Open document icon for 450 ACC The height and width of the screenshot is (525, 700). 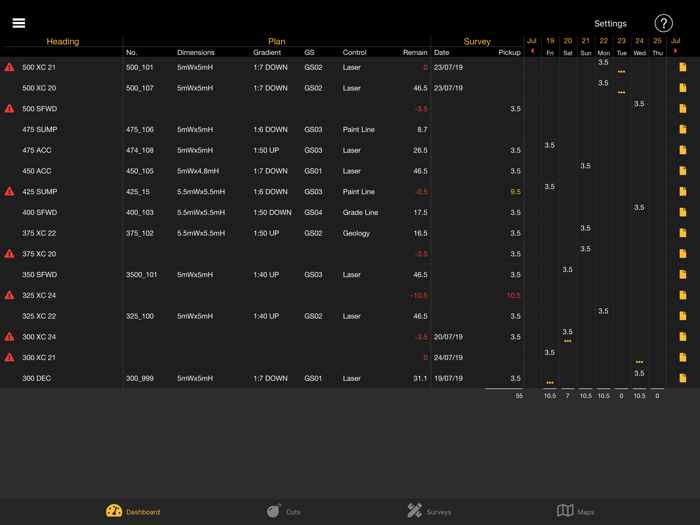point(683,171)
